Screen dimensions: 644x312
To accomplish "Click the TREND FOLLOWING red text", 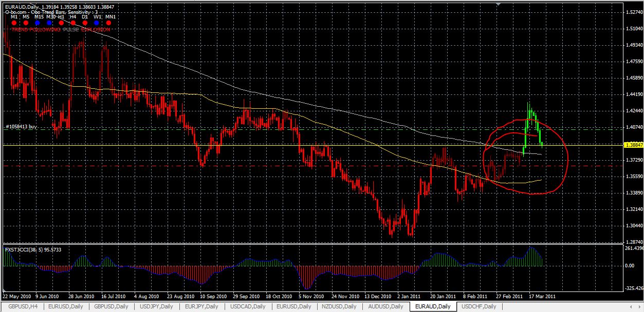I will coord(36,30).
